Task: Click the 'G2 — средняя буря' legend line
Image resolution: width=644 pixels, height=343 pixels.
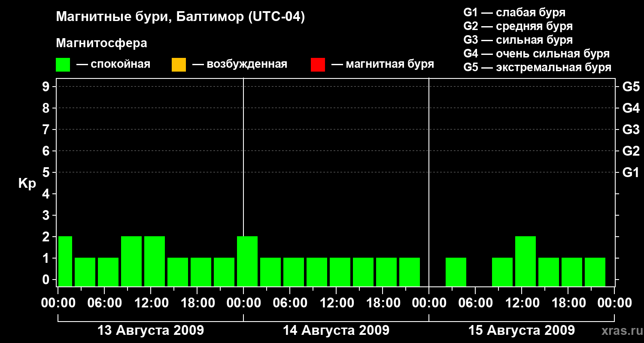Action: click(518, 26)
